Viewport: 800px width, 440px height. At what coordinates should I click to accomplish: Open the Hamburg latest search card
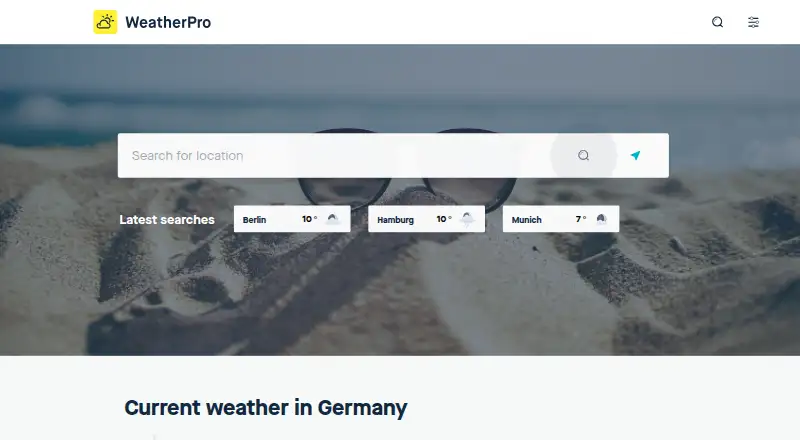pos(427,219)
